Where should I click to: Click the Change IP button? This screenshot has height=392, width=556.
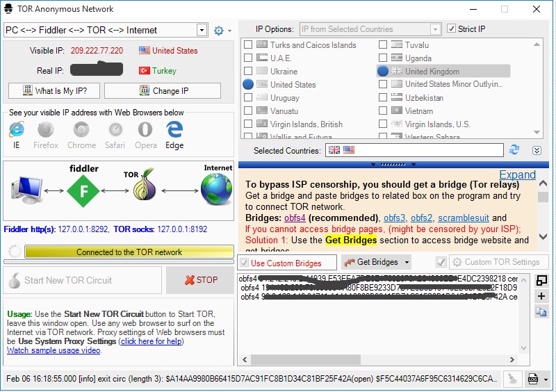163,91
